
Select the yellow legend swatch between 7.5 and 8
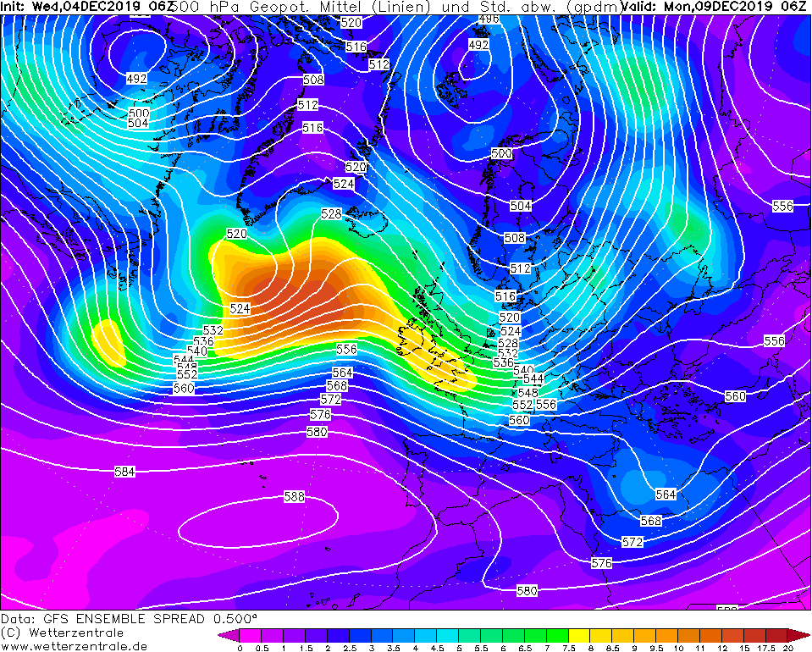[580, 635]
